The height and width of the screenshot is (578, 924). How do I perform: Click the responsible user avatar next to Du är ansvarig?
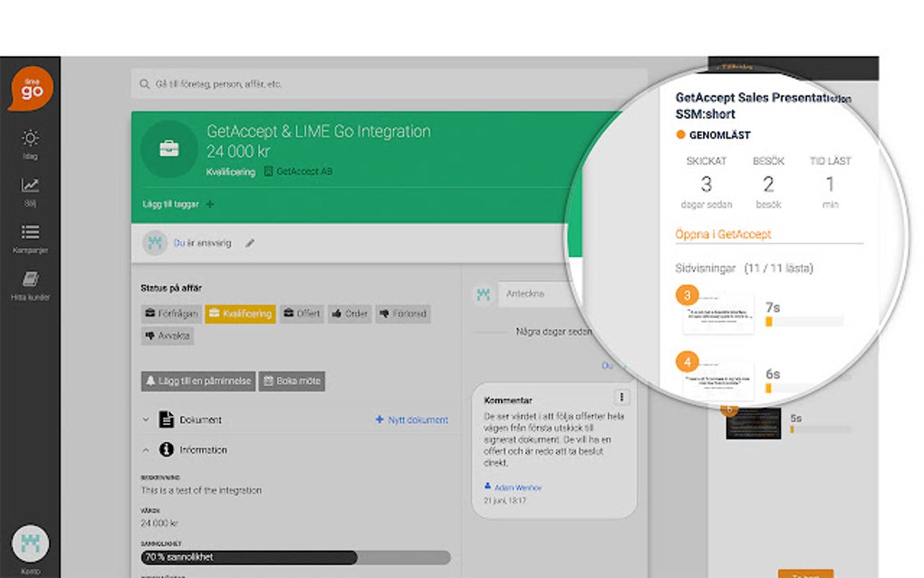155,243
